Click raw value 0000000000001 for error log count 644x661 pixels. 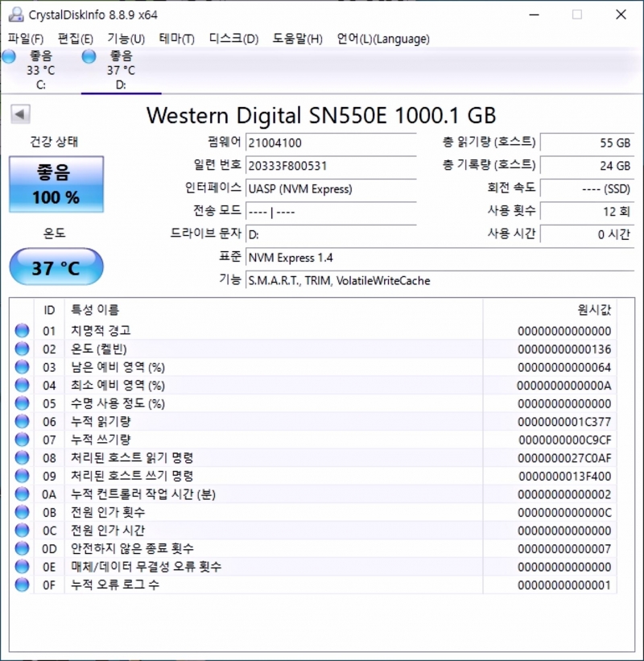coord(564,585)
